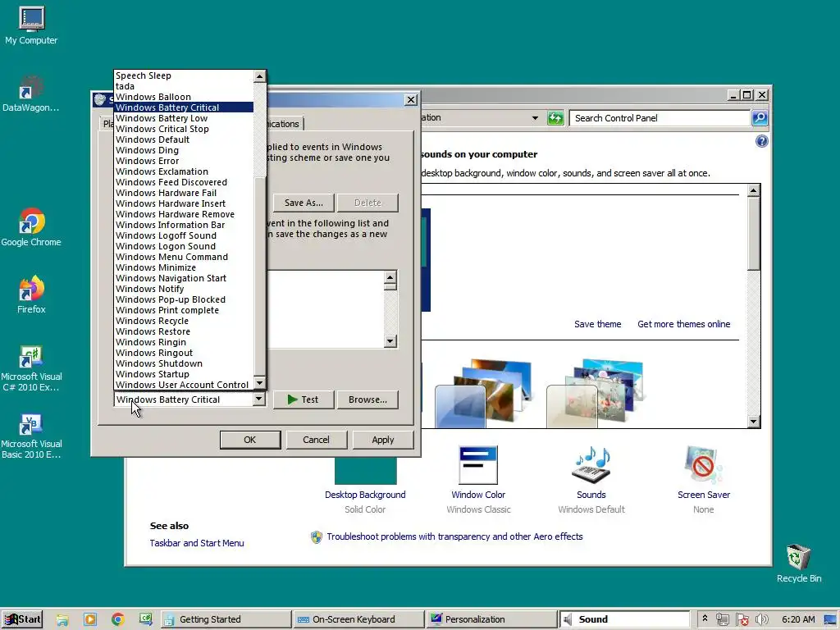Select Windows Notify in the dropdown list
This screenshot has height=630, width=840.
184,290
